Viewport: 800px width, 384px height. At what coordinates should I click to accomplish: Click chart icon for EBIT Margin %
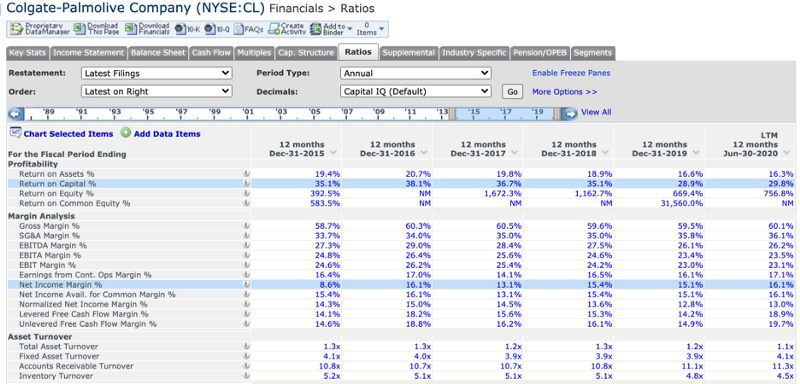pyautogui.click(x=246, y=265)
